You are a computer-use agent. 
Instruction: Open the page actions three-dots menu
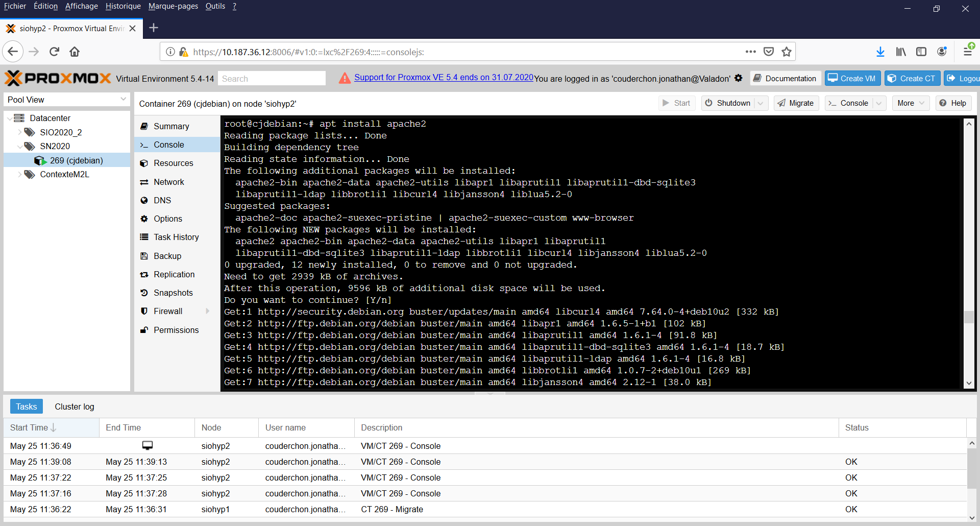click(x=750, y=52)
